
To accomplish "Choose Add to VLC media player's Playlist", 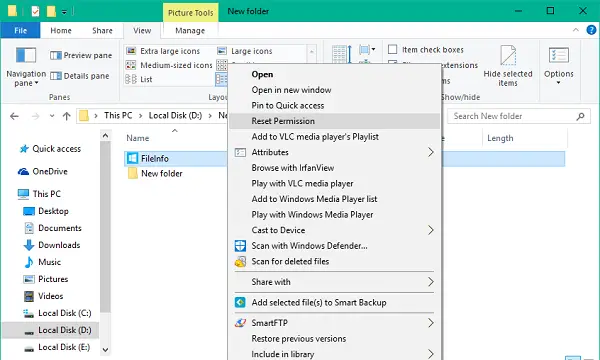I will 334,137.
